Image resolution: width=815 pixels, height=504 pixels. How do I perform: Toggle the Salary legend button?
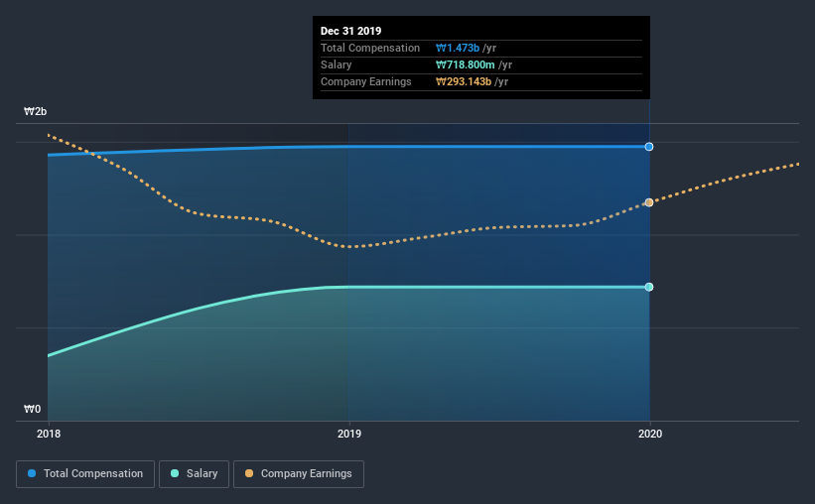194,474
